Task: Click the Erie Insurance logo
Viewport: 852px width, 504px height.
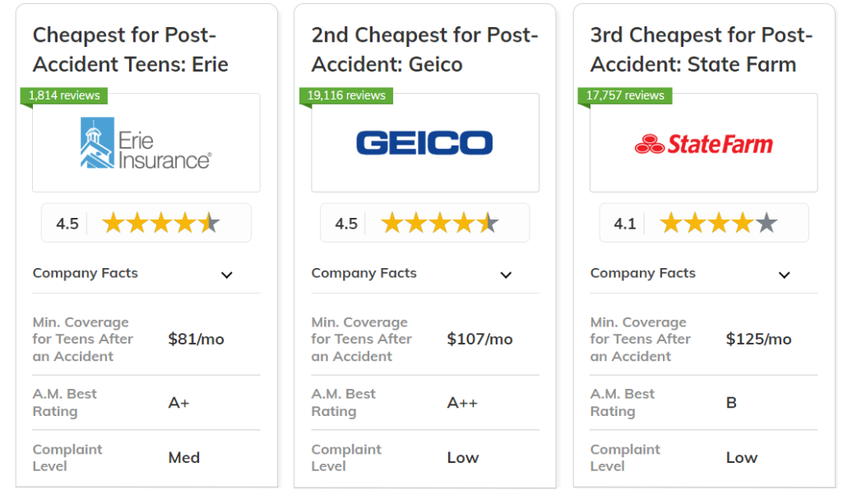Action: (x=146, y=143)
